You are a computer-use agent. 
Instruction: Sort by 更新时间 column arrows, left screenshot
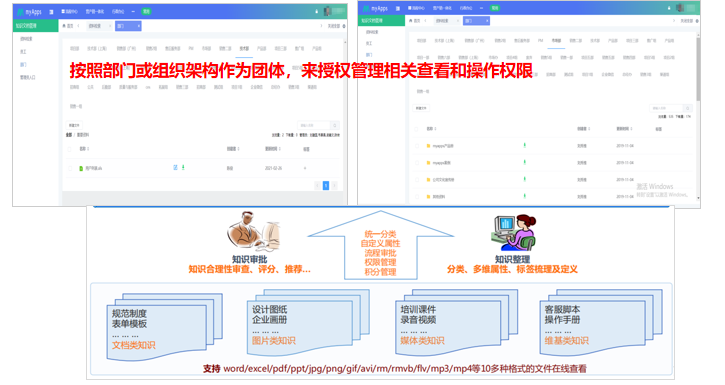[x=280, y=149]
